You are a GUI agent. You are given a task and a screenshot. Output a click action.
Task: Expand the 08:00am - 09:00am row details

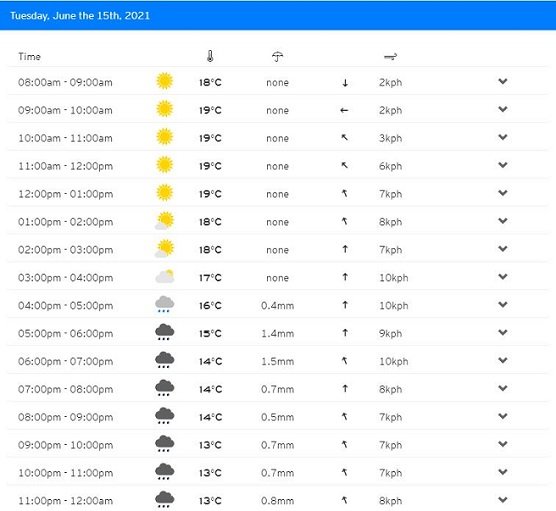click(x=502, y=82)
